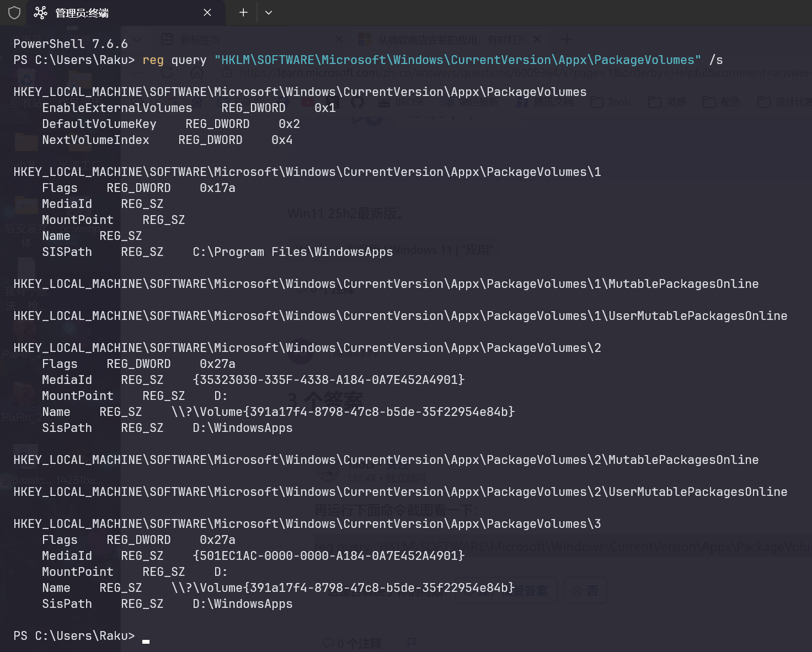Click the PackageVolumes\2\UserMutablePackagesOnline key line
Image resolution: width=812 pixels, height=652 pixels.
coord(400,492)
